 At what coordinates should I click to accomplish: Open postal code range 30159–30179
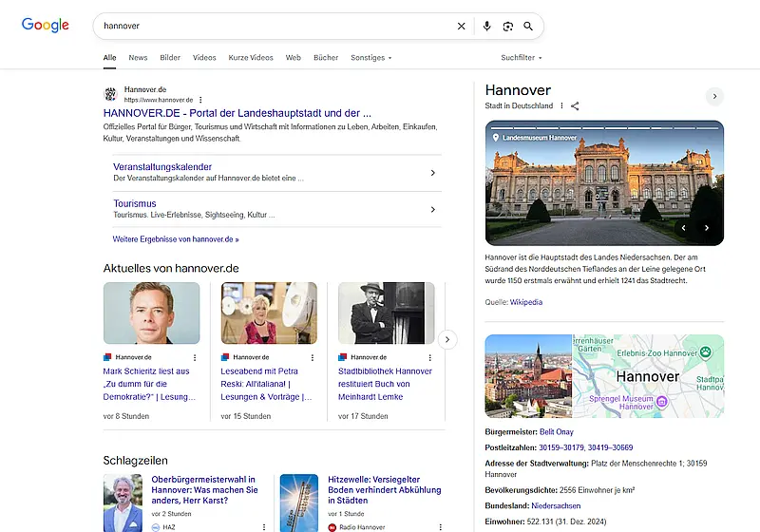coord(561,447)
